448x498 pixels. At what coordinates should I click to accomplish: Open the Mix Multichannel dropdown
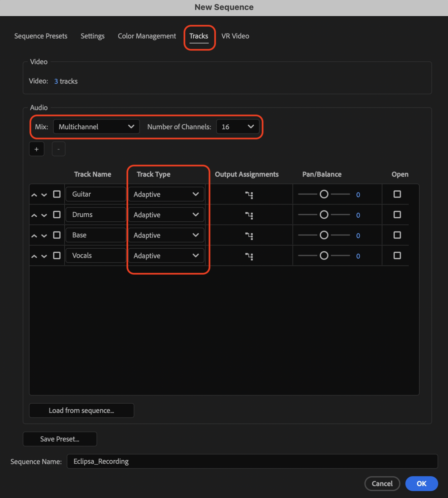click(x=96, y=127)
